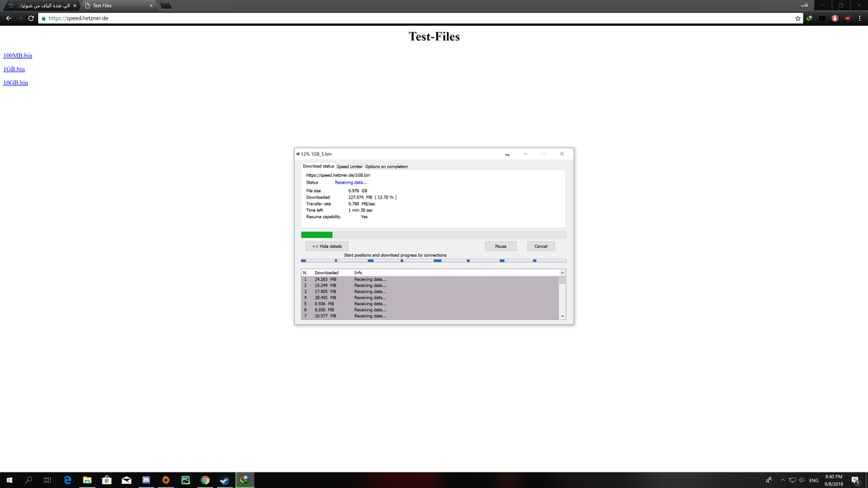Screen dimensions: 868x488
Task: Bookmark the page with the star icon
Action: click(797, 18)
